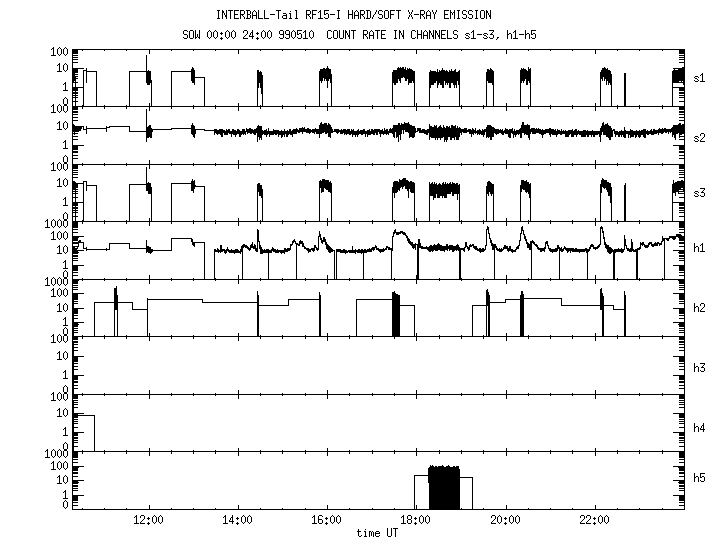The width and height of the screenshot is (720, 550).
Task: Click the s1 channel label
Action: pyautogui.click(x=699, y=77)
